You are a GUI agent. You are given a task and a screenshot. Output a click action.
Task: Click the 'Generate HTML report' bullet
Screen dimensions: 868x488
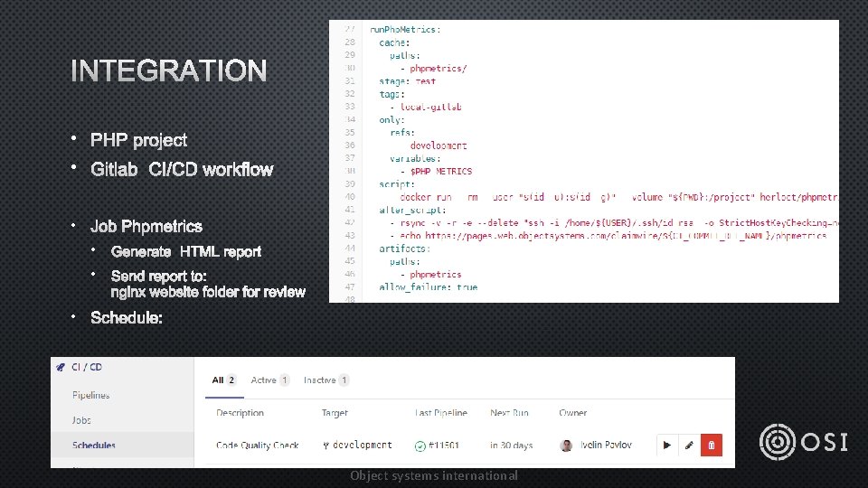click(x=186, y=252)
